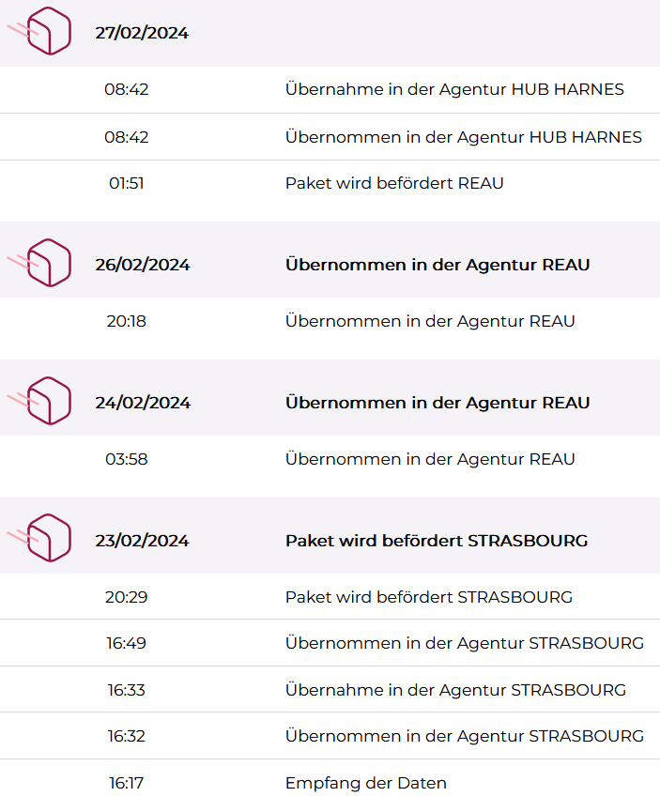660x812 pixels.
Task: Click the 16:49 'Übernommen in der Agentur STRASBOURG' row
Action: point(330,643)
